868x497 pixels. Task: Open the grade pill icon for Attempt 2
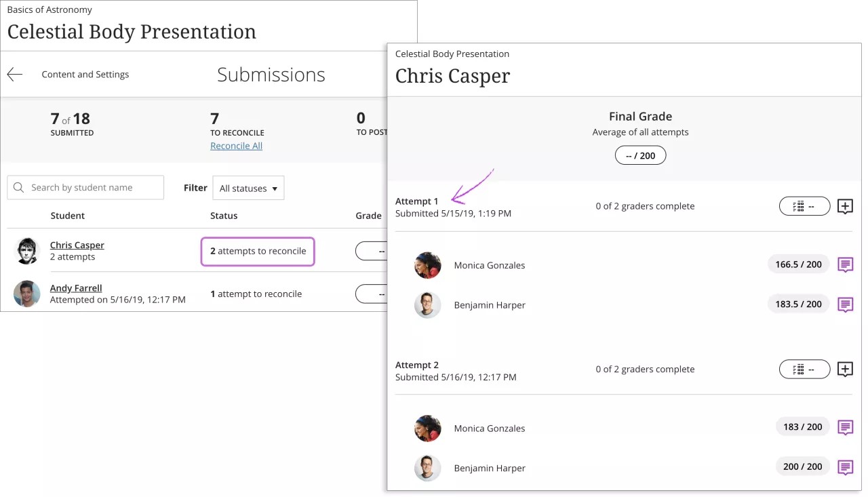pyautogui.click(x=804, y=369)
